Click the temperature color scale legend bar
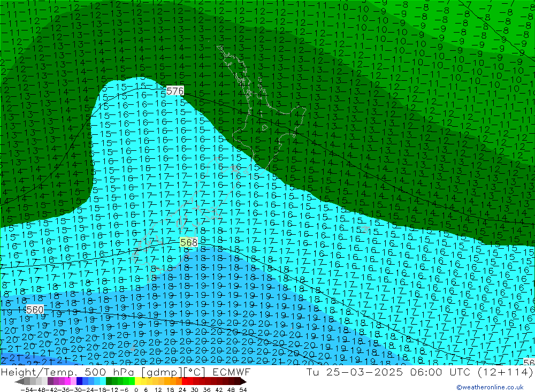Viewport: 535px width, 392px height. point(131,381)
